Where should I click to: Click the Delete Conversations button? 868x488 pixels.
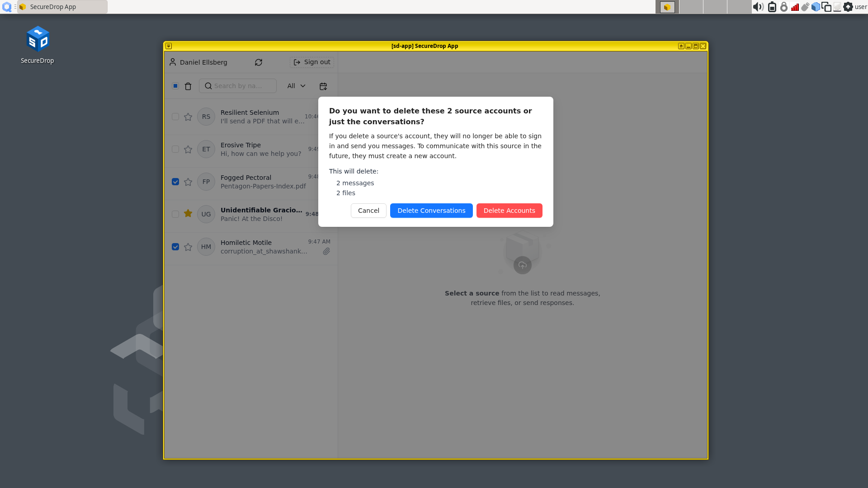click(x=431, y=211)
